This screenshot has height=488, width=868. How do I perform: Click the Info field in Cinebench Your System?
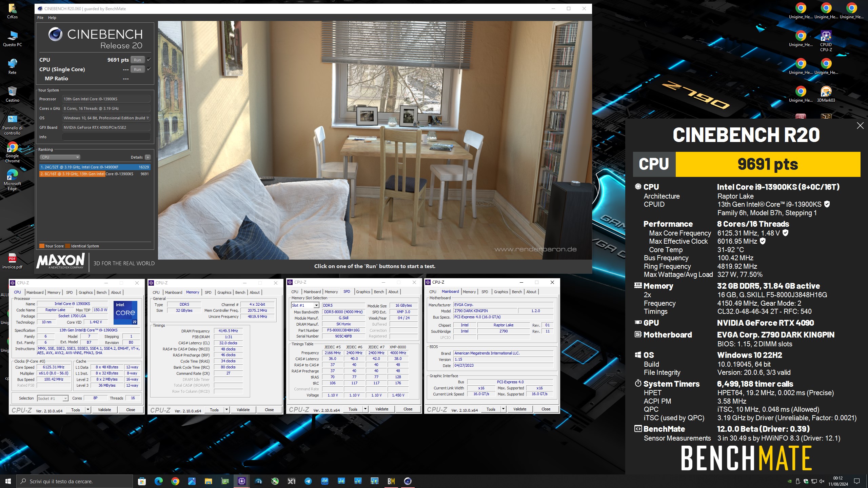pos(106,137)
